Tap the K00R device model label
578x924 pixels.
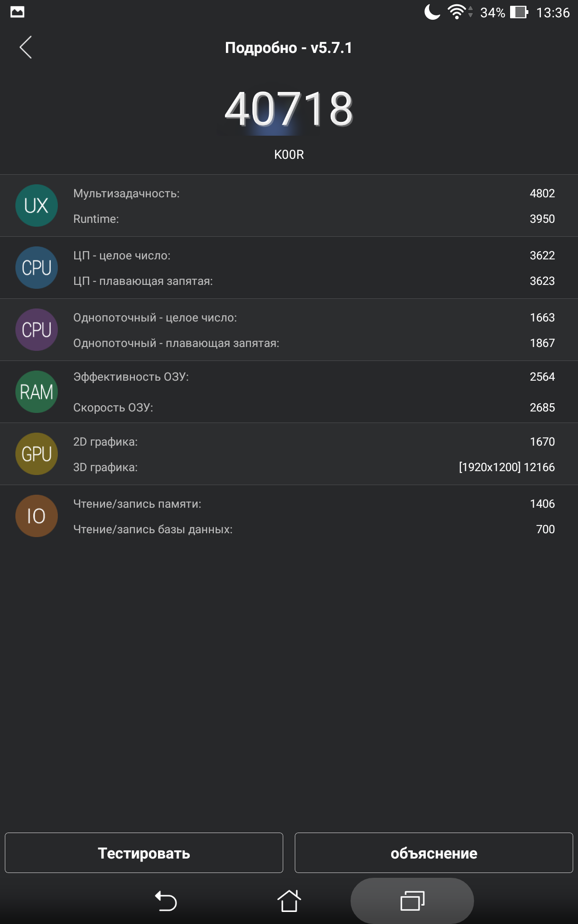pos(289,154)
